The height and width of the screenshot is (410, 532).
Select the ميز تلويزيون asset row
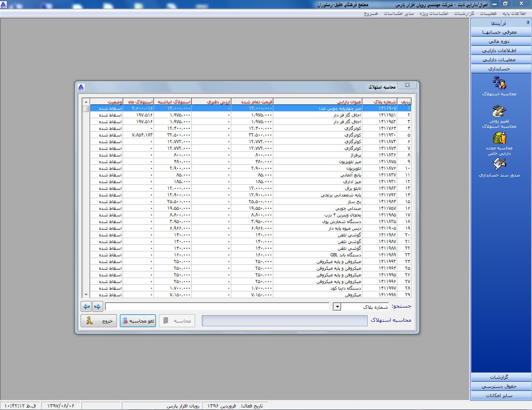click(250, 162)
